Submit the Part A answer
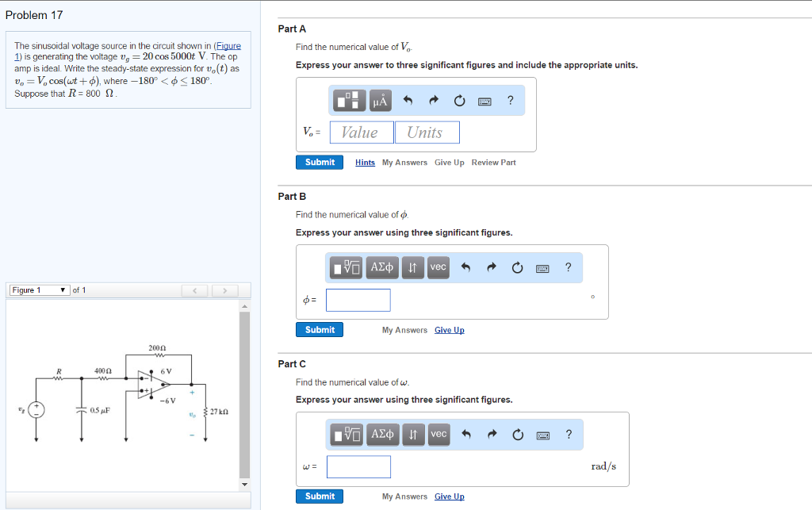This screenshot has height=510, width=812. pos(320,163)
